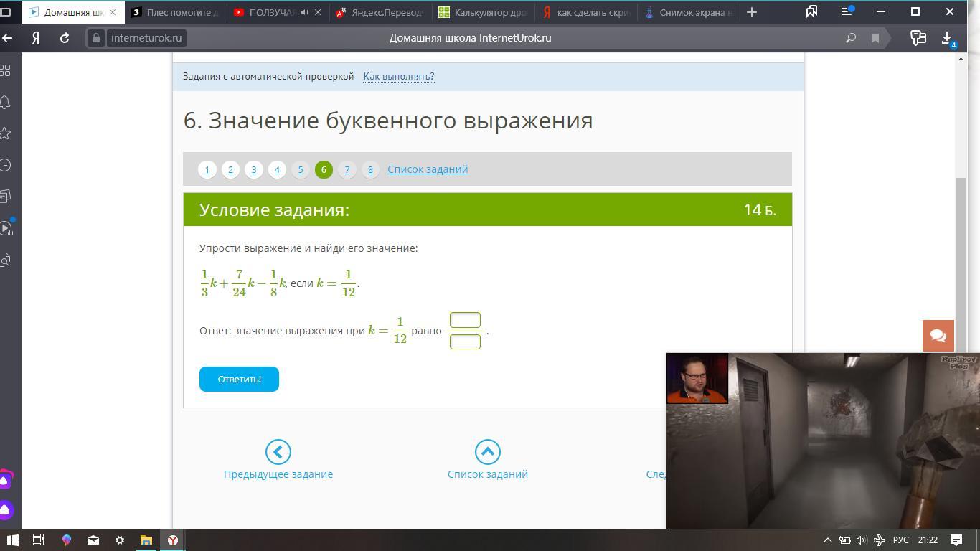Click the Предыдущее задание arrow icon
Viewport: 980px width, 551px height.
point(278,452)
